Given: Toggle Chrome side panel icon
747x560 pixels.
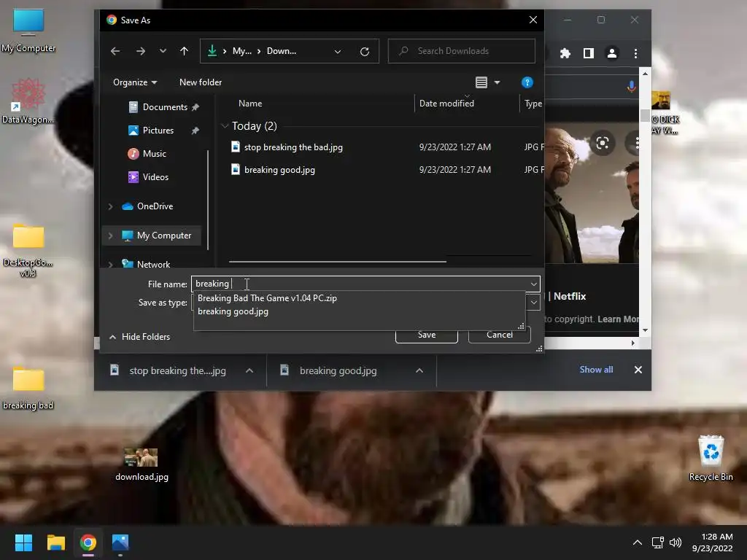Looking at the screenshot, I should point(589,53).
